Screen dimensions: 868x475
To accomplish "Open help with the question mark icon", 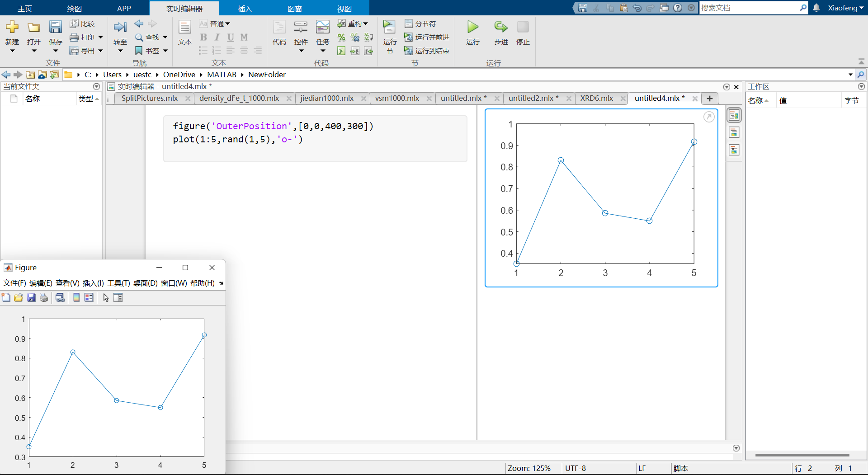I will (677, 8).
